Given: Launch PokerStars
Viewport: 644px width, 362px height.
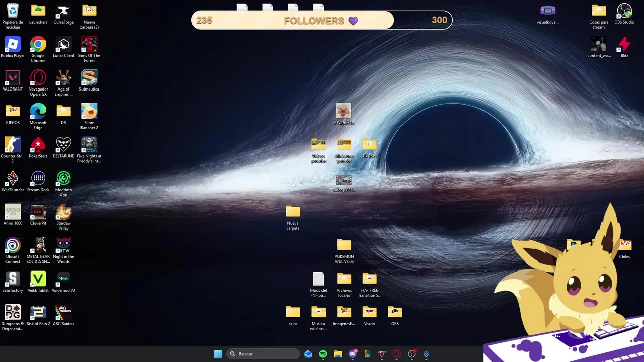Looking at the screenshot, I should pos(38,145).
